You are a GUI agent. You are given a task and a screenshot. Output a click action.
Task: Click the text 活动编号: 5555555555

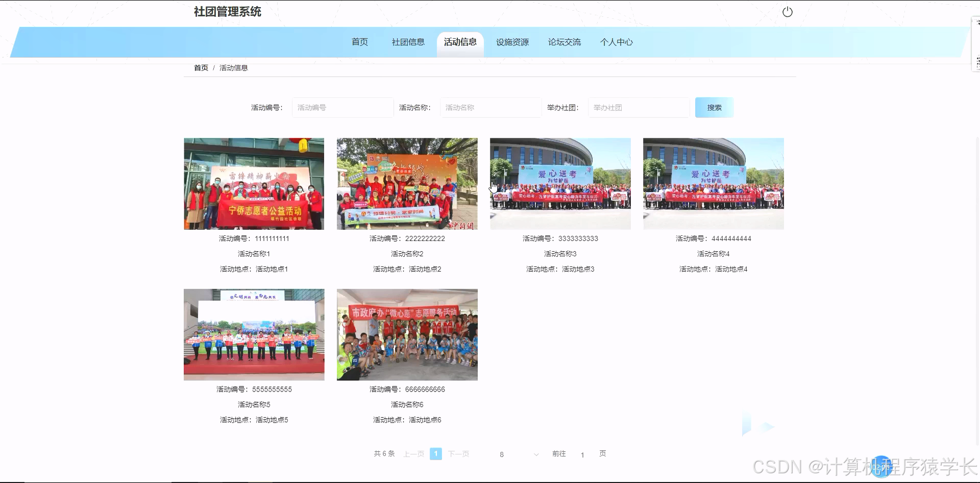pos(254,389)
